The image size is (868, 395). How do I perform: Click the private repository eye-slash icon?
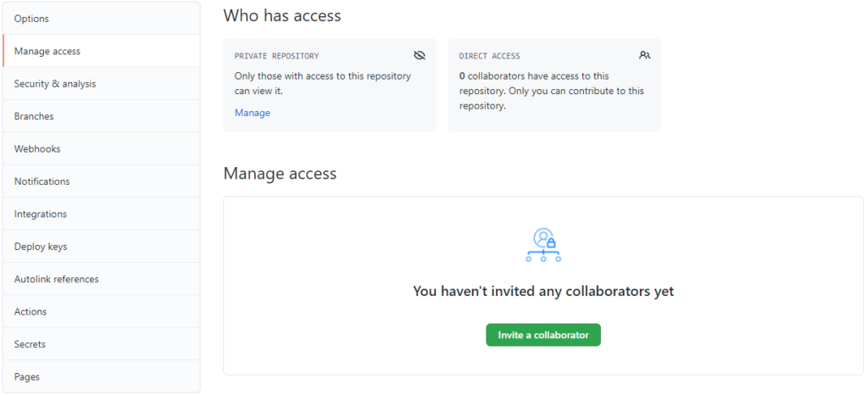tap(419, 56)
